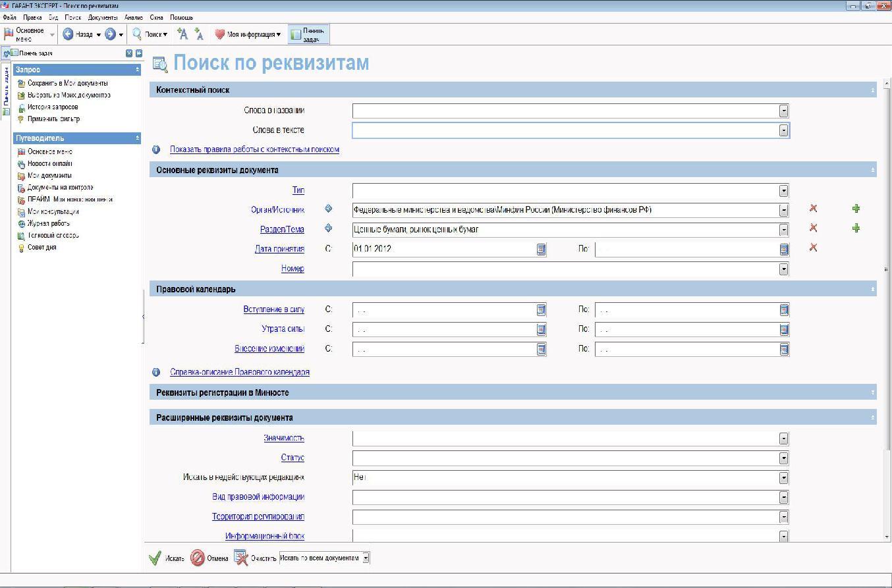
Task: Collapse the Контекстный поиск section
Action: click(x=873, y=90)
